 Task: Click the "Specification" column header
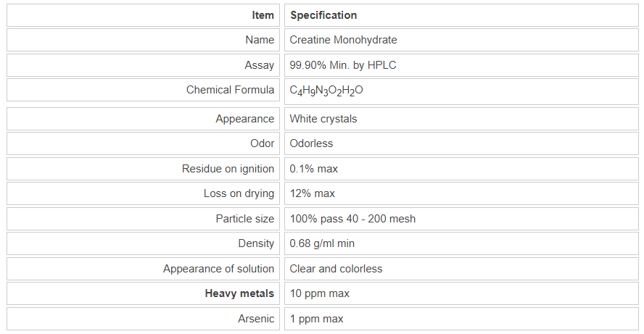point(323,15)
